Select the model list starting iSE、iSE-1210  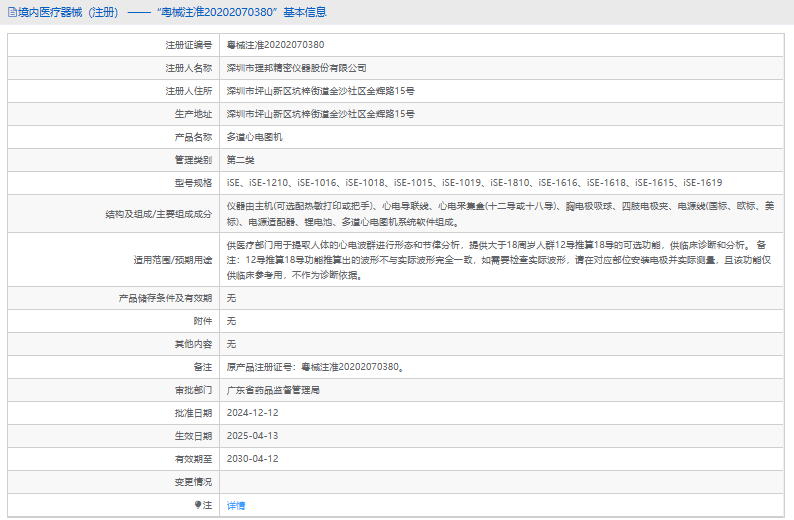(474, 183)
